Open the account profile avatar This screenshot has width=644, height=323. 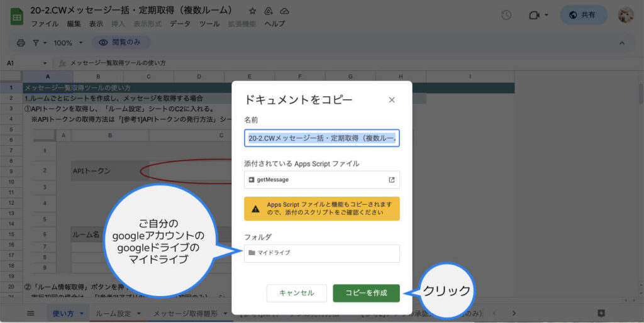point(626,15)
